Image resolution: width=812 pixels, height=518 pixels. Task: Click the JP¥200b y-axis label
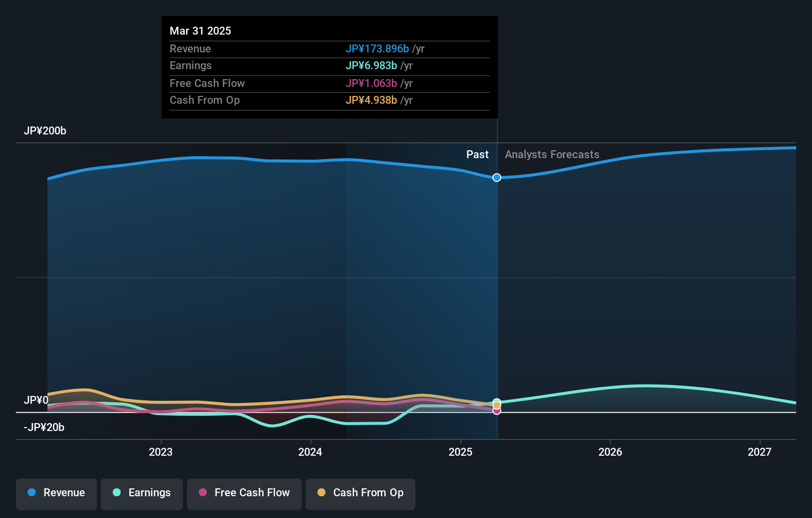[45, 131]
